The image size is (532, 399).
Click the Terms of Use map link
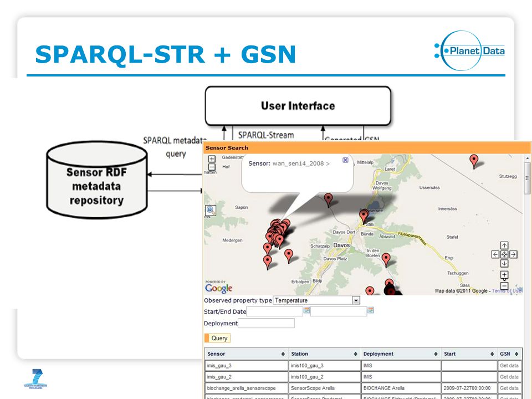[x=507, y=291]
